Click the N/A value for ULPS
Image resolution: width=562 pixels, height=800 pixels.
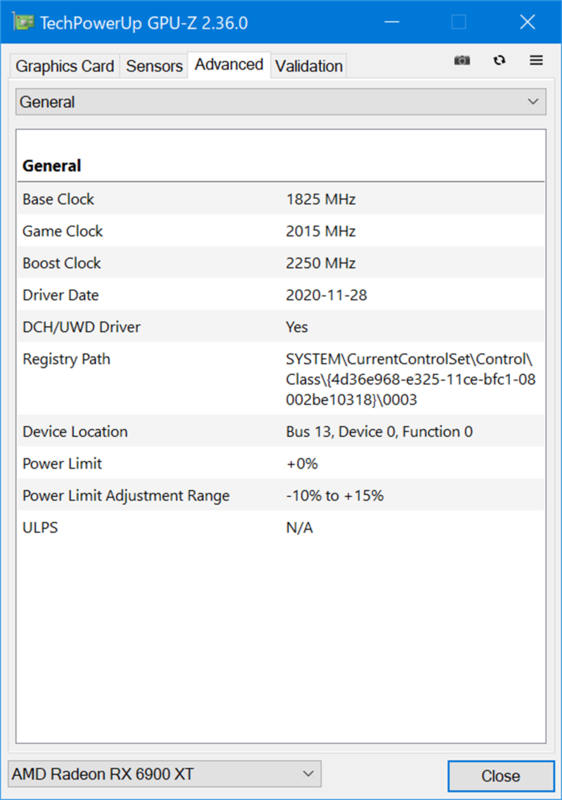coord(299,528)
